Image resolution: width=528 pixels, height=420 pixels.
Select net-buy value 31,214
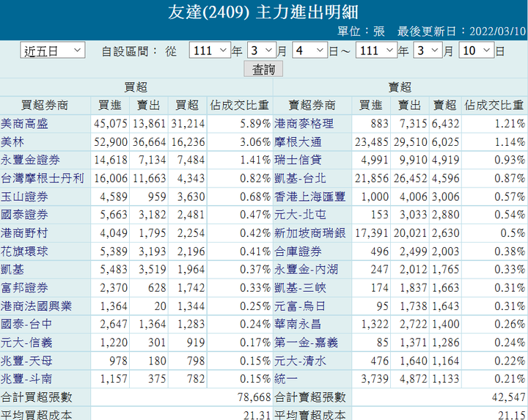[x=188, y=124]
